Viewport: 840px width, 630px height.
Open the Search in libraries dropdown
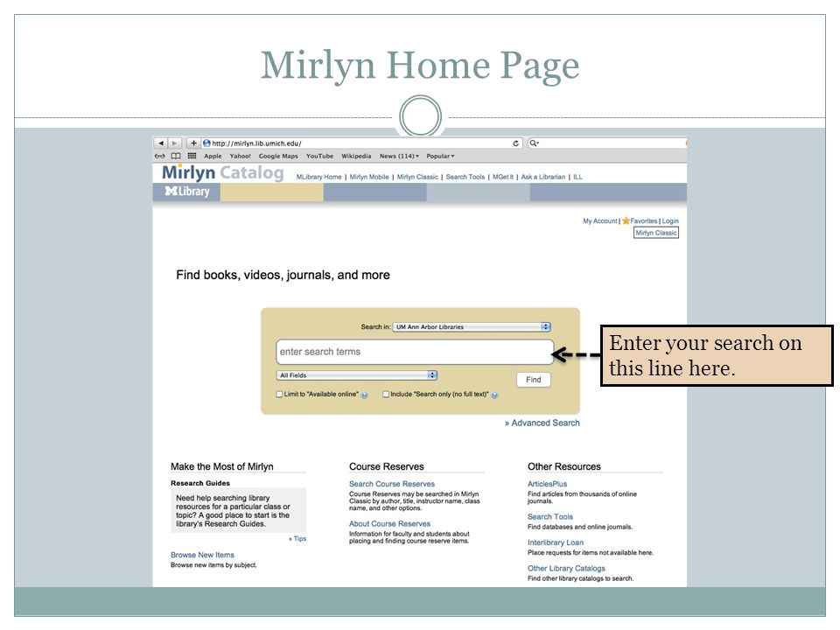click(472, 326)
